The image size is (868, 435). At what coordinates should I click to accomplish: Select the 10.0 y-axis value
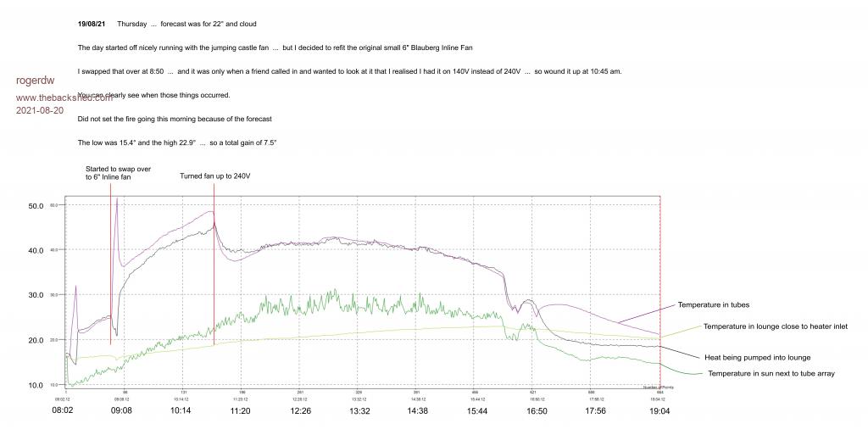click(36, 385)
